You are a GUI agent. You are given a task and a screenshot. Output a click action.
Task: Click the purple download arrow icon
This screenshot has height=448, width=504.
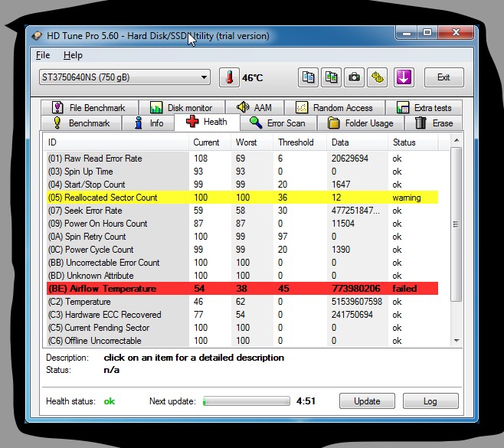404,77
